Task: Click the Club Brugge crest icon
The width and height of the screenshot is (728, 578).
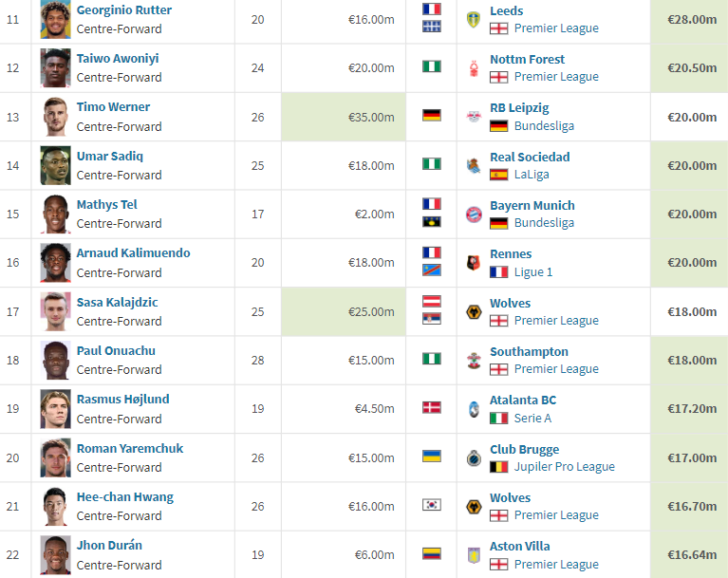Action: pyautogui.click(x=474, y=457)
